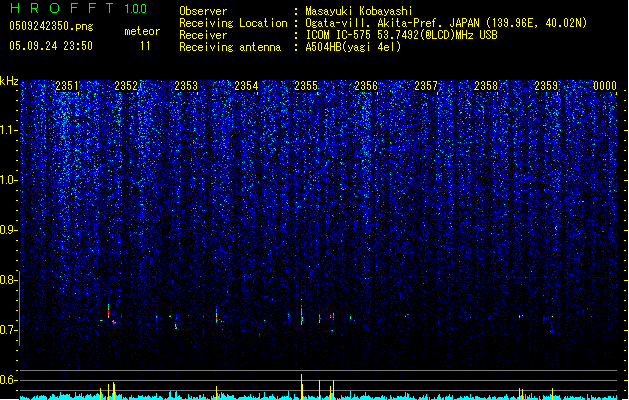The height and width of the screenshot is (400, 629).
Task: Click the 2355 time marker
Action: pos(306,86)
